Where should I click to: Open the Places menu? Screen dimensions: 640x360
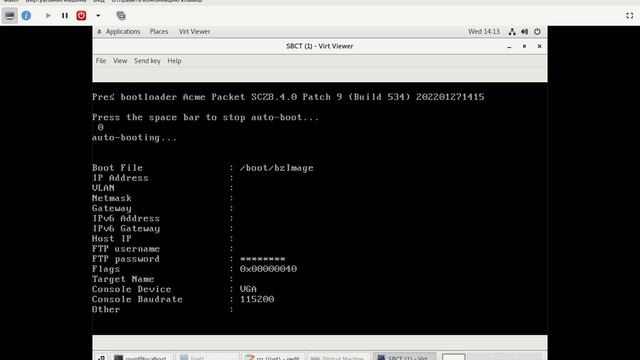coord(159,31)
